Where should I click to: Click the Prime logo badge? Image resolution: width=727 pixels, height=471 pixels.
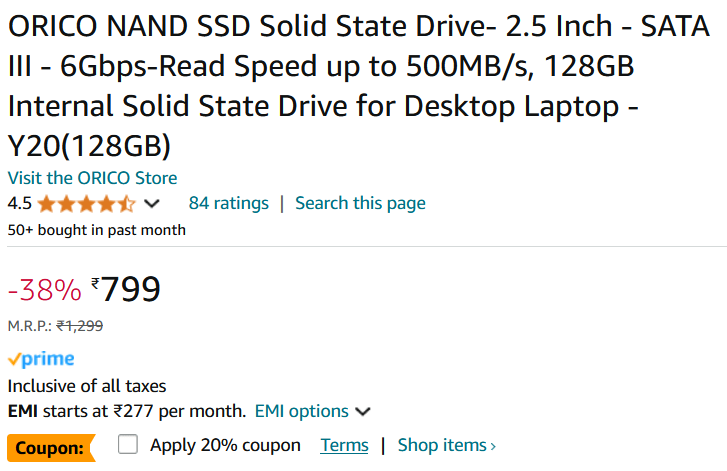[41, 359]
